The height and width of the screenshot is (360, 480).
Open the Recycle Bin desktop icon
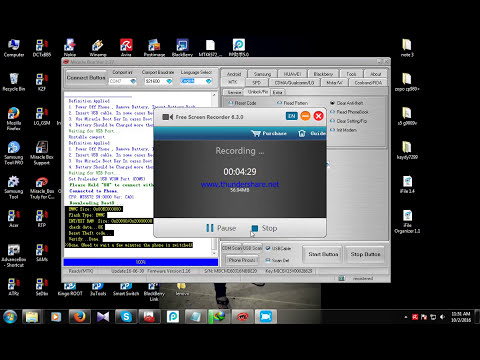coord(14,82)
